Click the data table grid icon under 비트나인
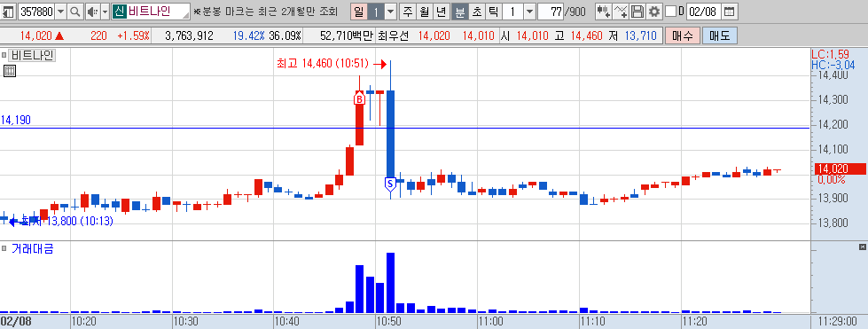 point(10,70)
